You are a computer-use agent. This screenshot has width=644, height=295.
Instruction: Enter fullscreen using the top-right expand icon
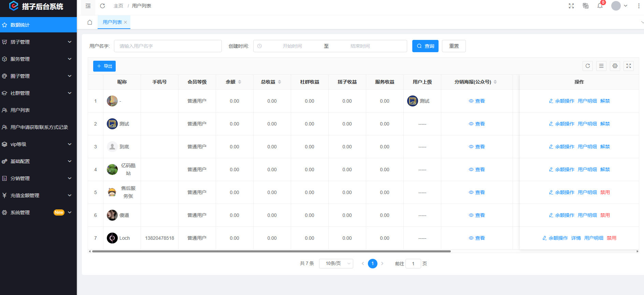click(x=571, y=6)
